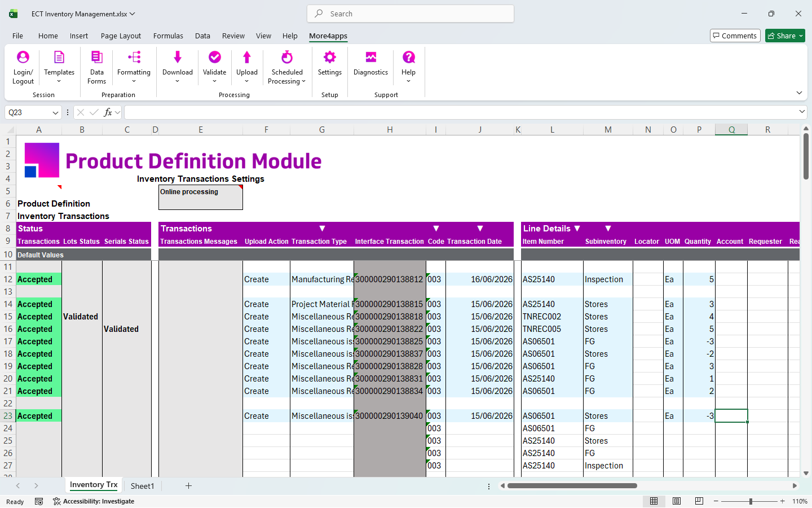Click the zoom slider handle
Screen dimensions: 812x508
point(751,501)
